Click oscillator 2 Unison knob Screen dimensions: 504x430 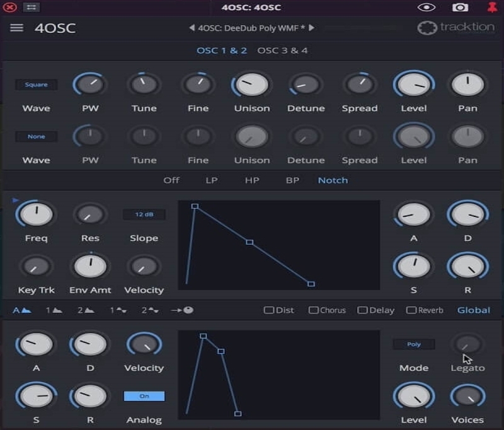coord(252,137)
